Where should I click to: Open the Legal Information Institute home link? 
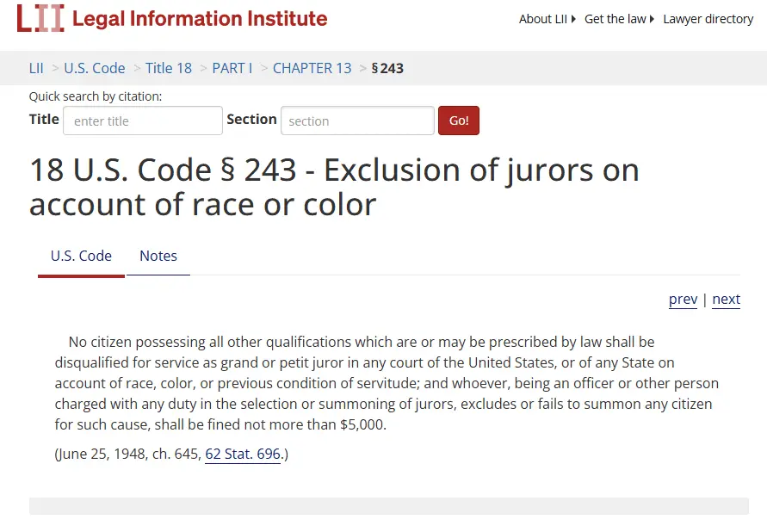pos(200,18)
